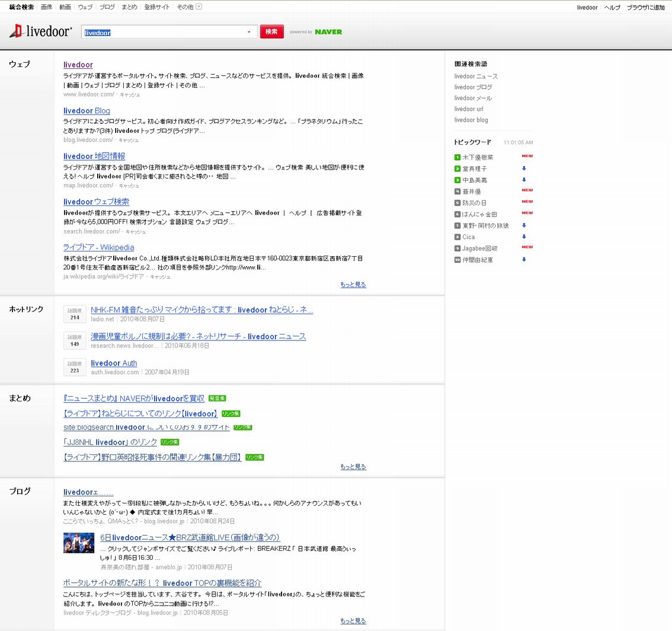The image size is (672, 631).
Task: Open the top まとめ tab
Action: [x=129, y=7]
